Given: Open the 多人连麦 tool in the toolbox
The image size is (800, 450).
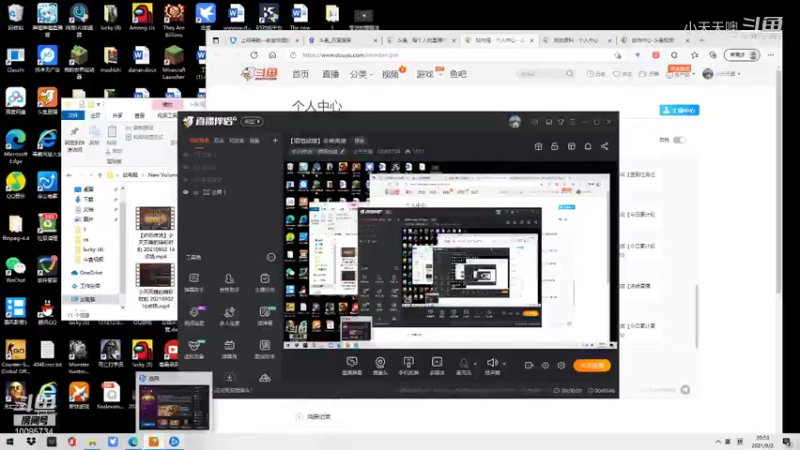Looking at the screenshot, I should pyautogui.click(x=230, y=316).
